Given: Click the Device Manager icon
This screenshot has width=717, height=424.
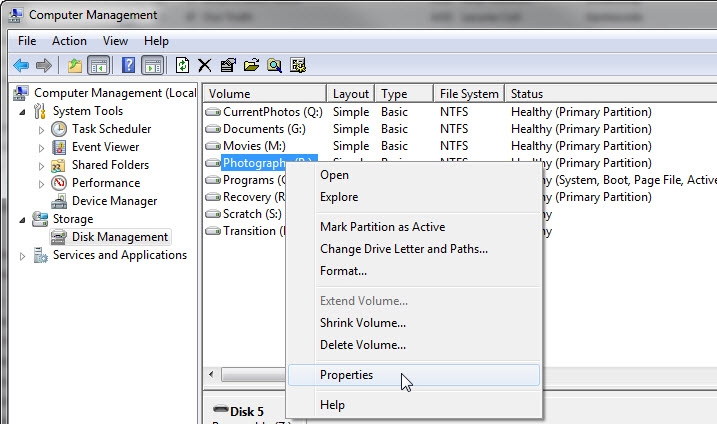Looking at the screenshot, I should [x=59, y=201].
